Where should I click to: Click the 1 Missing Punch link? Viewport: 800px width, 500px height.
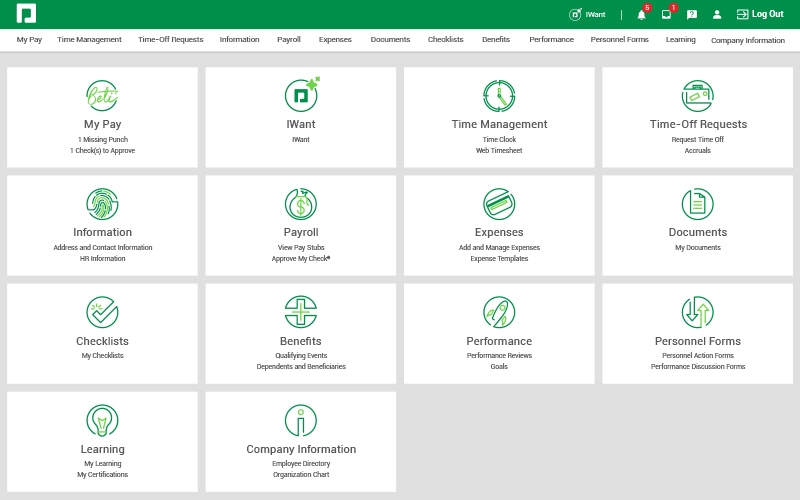tap(102, 140)
